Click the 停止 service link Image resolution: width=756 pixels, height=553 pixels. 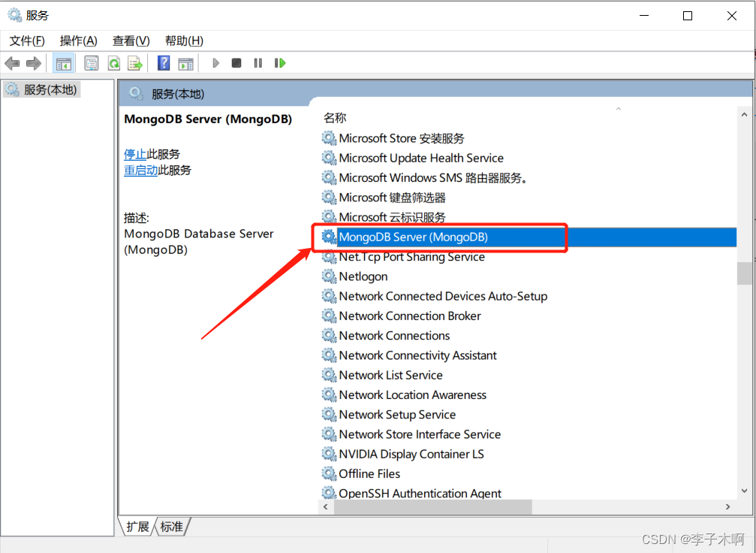(x=135, y=155)
